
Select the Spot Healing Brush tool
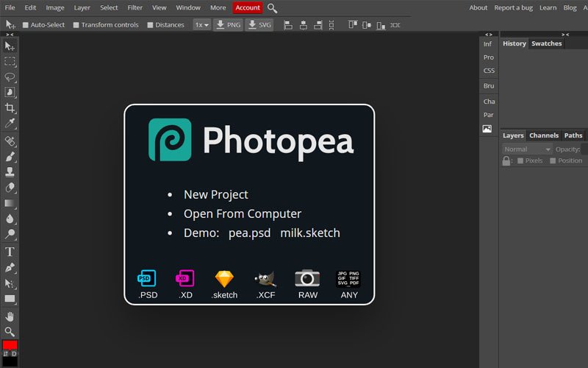(10, 141)
